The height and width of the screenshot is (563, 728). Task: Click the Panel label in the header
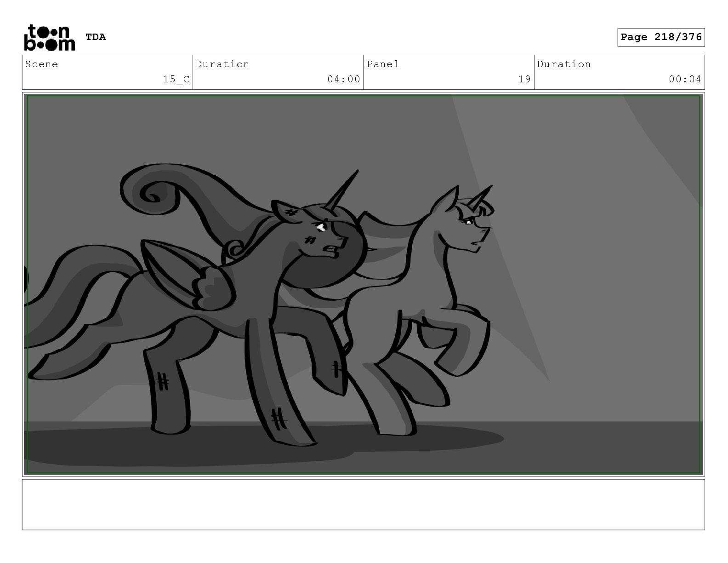point(383,64)
